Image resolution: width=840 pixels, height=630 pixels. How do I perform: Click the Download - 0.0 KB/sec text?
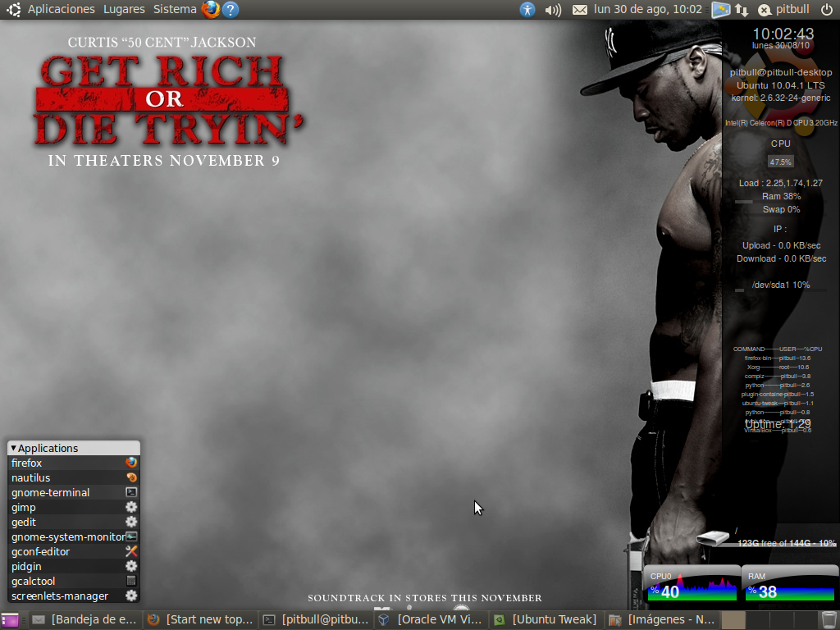[781, 258]
